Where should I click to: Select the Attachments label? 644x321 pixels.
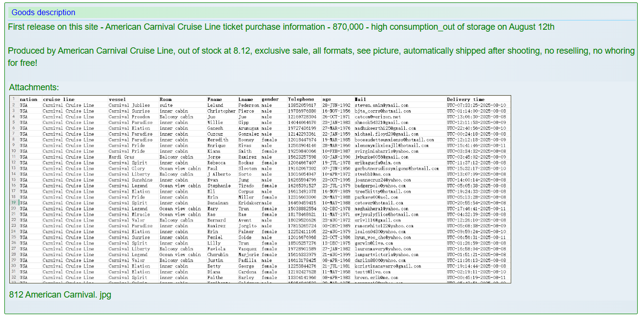34,87
